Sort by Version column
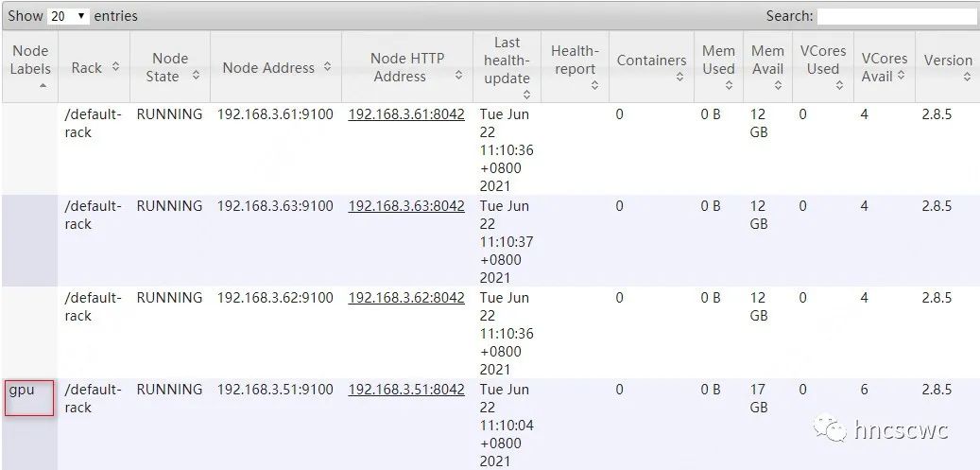The height and width of the screenshot is (470, 980). tap(948, 67)
